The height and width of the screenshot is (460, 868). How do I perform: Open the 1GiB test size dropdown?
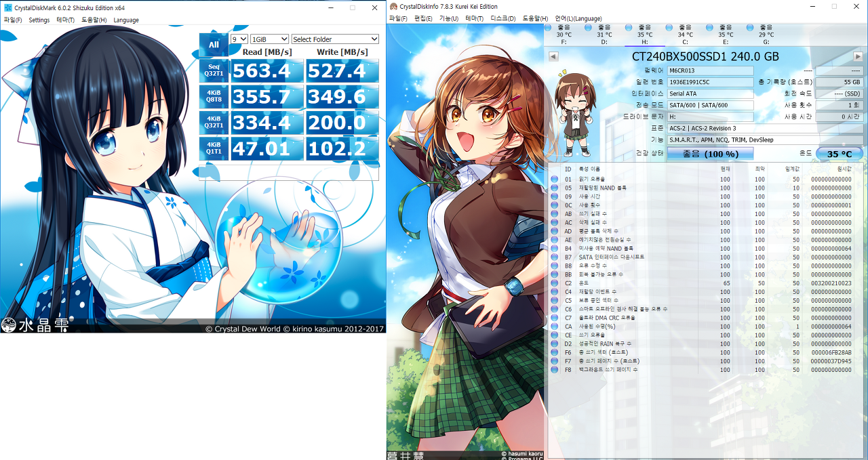[270, 39]
